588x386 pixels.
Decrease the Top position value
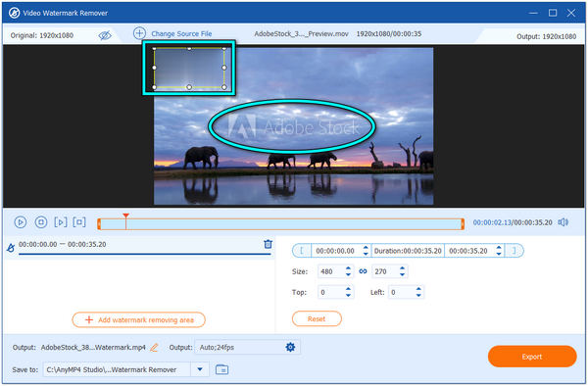click(x=348, y=295)
